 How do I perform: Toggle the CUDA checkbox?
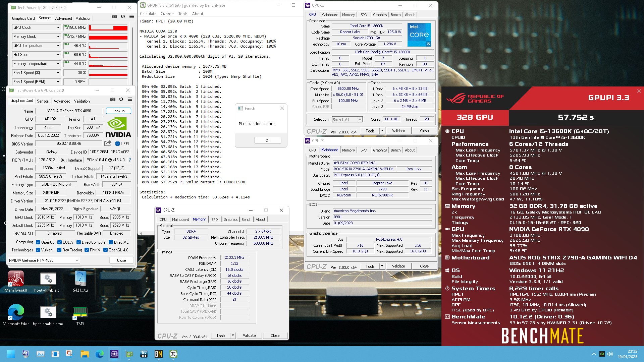click(59, 242)
